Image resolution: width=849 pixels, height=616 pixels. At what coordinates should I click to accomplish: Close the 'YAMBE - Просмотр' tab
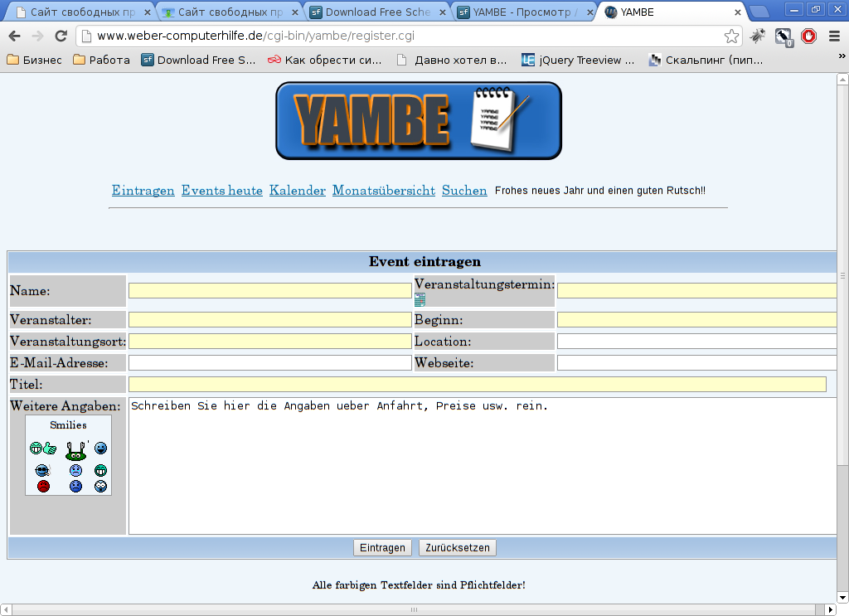[x=590, y=12]
